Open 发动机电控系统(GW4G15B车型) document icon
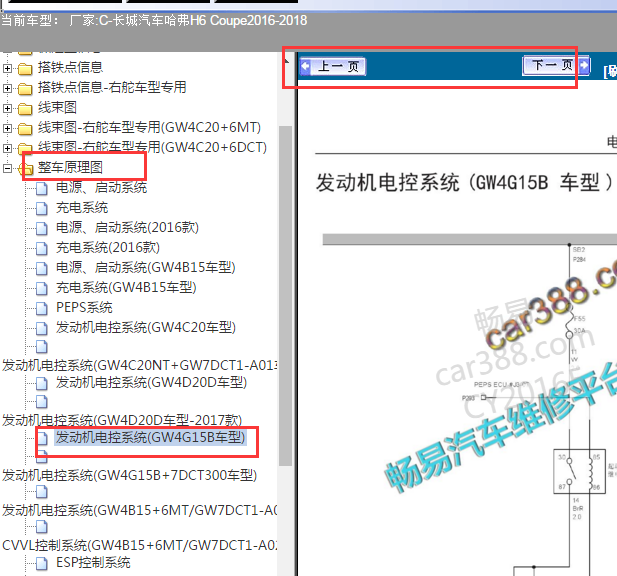Screen dimensions: 617x576 pyautogui.click(x=42, y=438)
